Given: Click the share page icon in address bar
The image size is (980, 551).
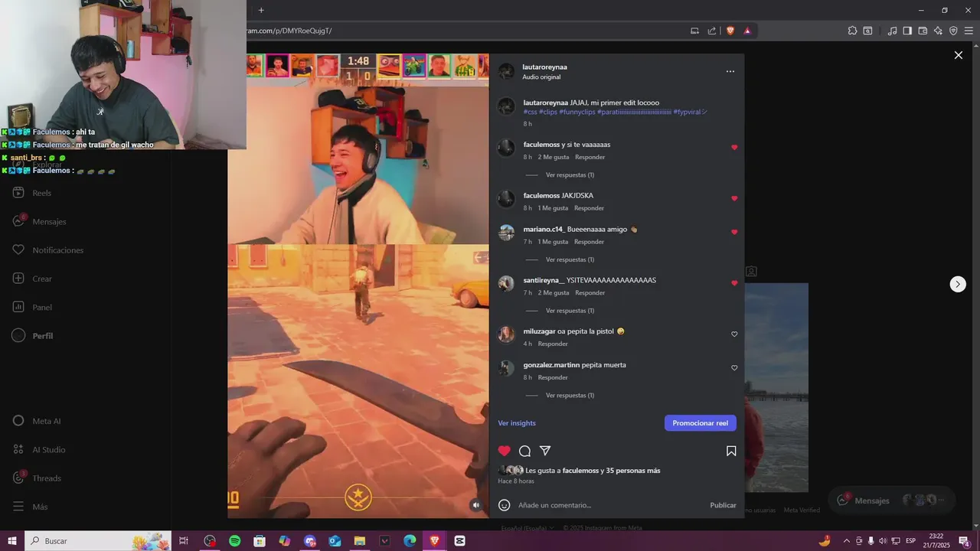Looking at the screenshot, I should point(712,31).
